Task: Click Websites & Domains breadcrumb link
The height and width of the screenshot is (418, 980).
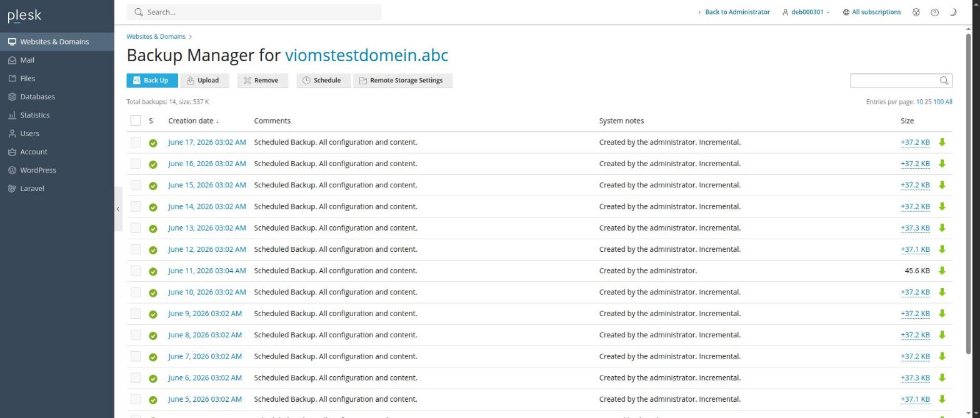Action: coord(156,36)
